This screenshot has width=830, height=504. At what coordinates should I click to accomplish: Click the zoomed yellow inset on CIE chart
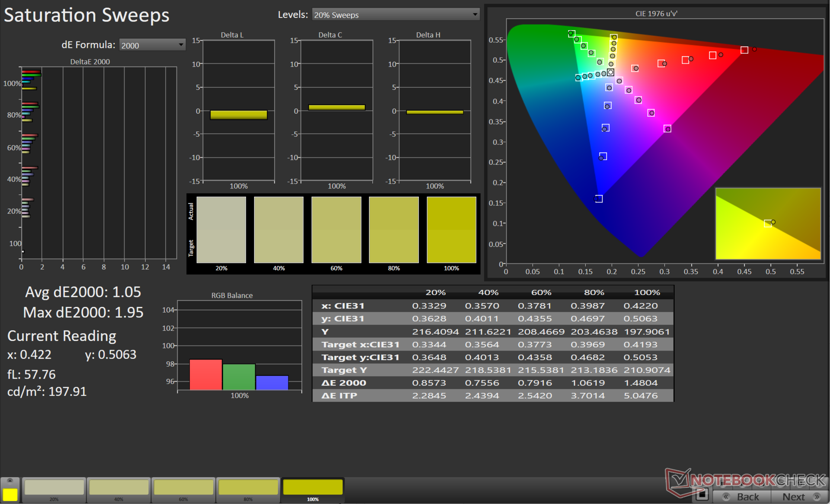(768, 223)
